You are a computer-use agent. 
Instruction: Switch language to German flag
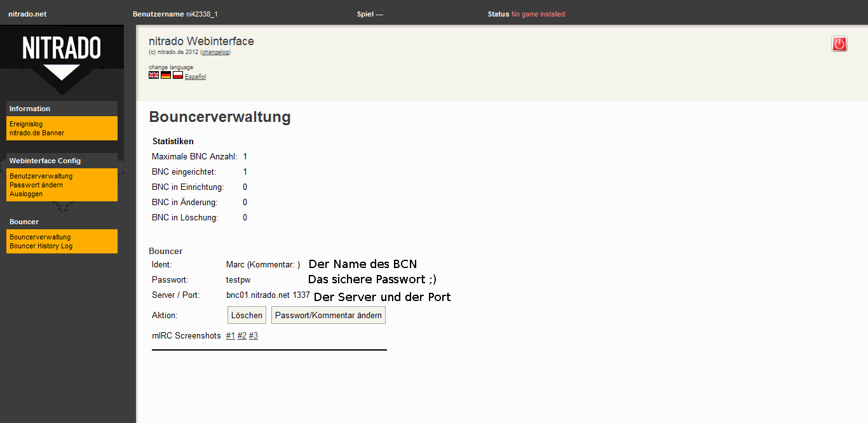pyautogui.click(x=166, y=75)
